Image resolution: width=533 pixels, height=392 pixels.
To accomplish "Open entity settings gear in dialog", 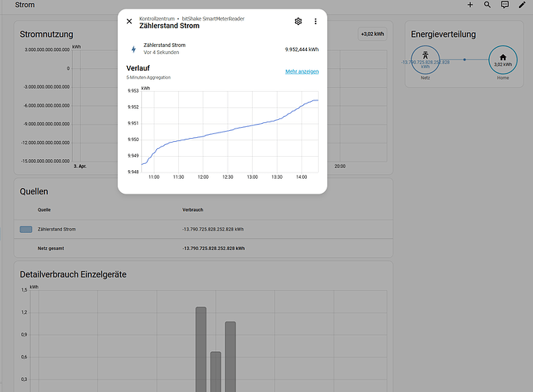I will tap(298, 21).
